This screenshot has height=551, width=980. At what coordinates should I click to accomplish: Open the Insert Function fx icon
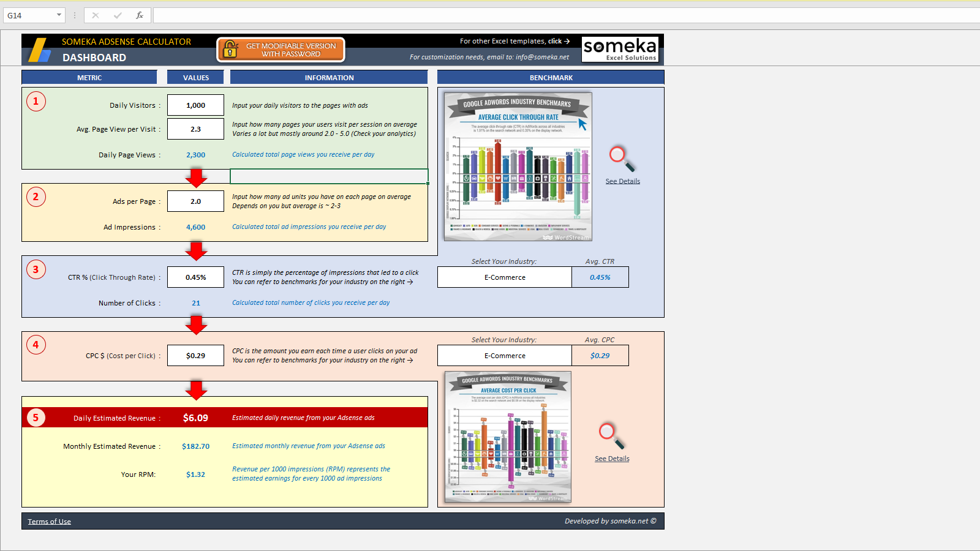[140, 15]
